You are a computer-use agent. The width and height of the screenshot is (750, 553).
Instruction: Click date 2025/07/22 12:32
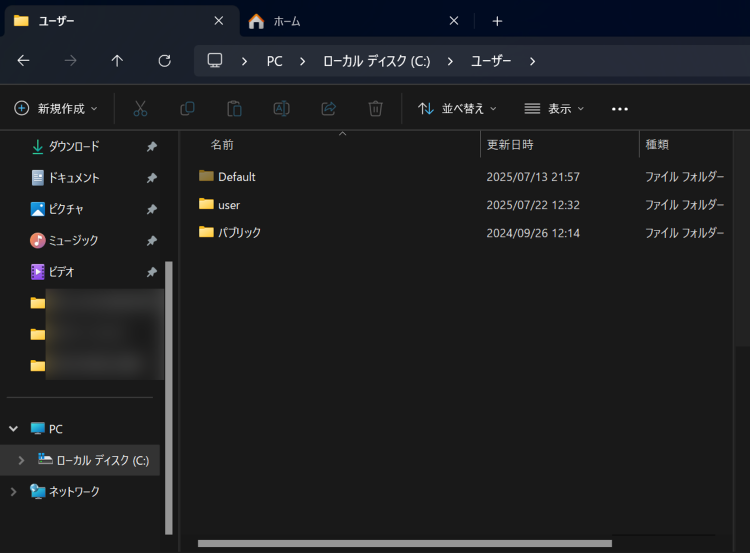[x=533, y=205]
